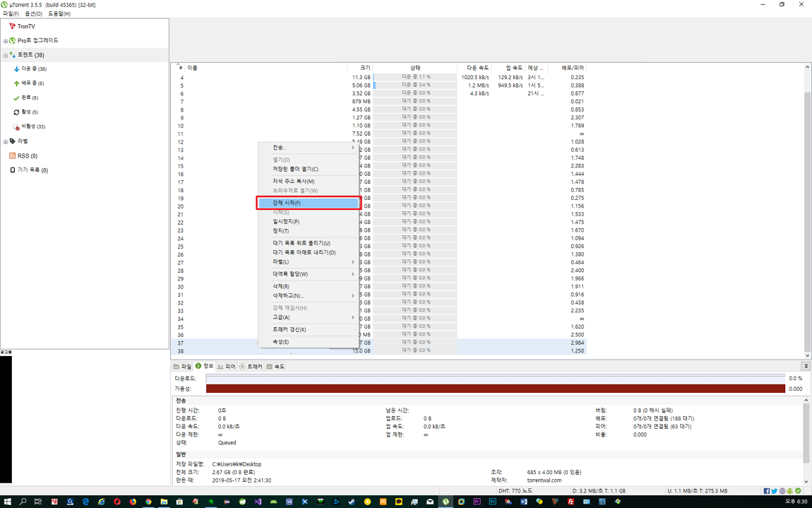Open the TronTV sidebar item

(23, 26)
